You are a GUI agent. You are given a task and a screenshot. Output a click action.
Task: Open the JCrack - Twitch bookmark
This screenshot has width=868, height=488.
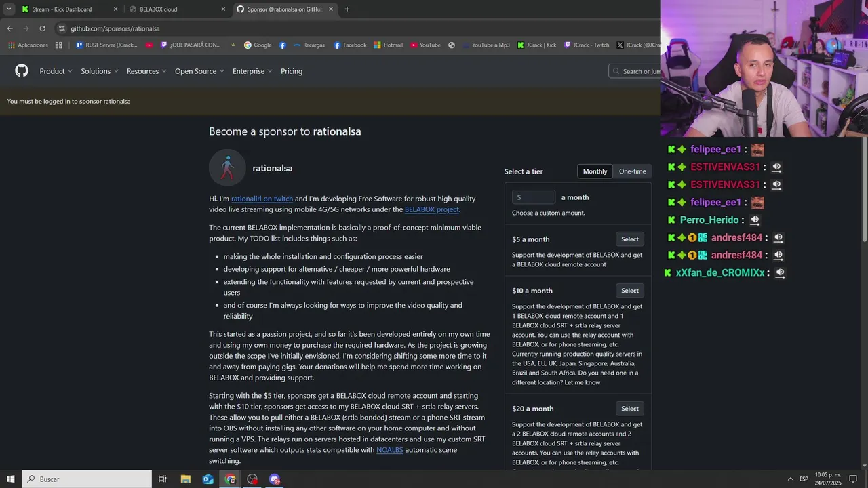(587, 45)
